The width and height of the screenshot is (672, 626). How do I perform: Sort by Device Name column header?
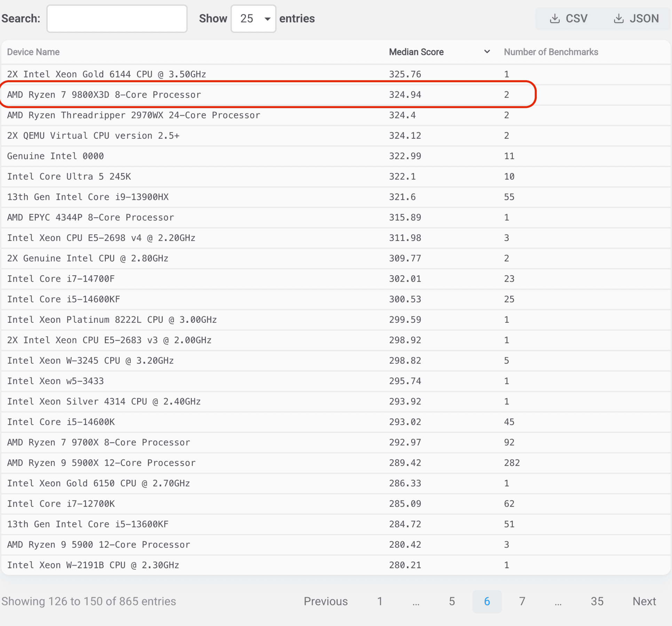coord(33,52)
